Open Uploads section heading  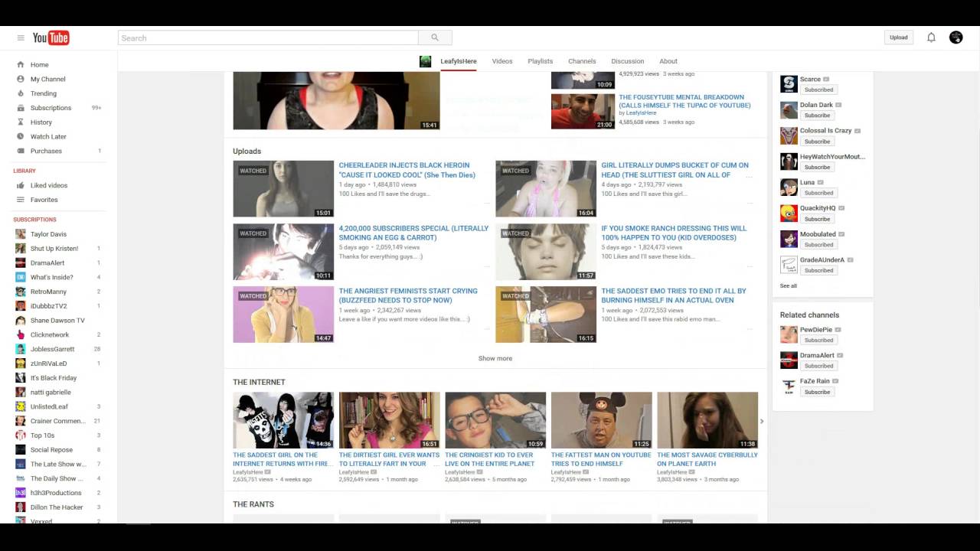click(247, 152)
